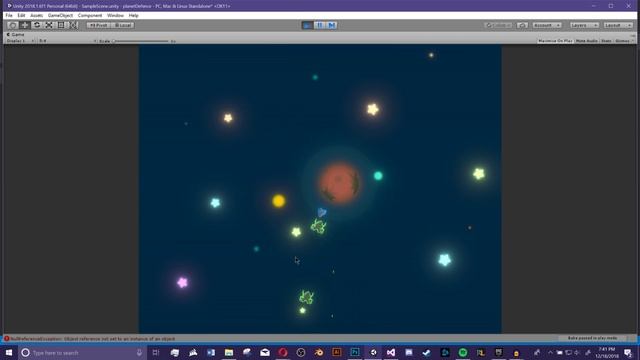Open the Edit menu
This screenshot has height=360, width=640.
pyautogui.click(x=21, y=16)
